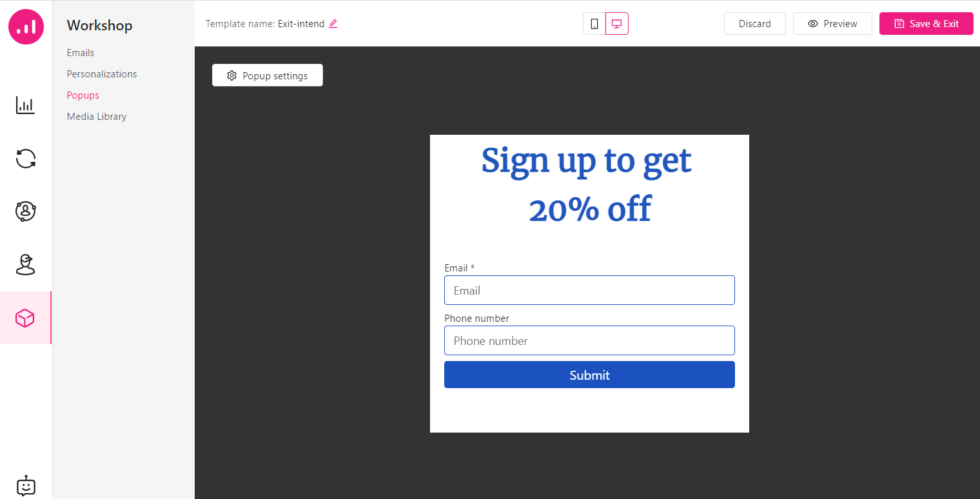Open the chatbot assistant icon

point(26,486)
